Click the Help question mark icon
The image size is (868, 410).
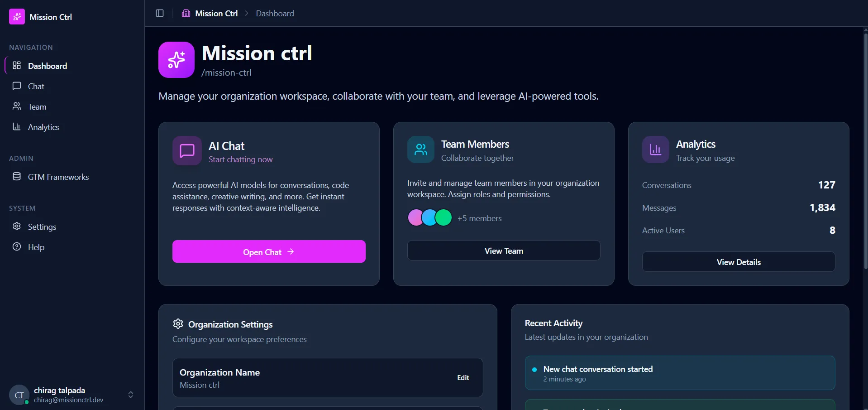(x=16, y=247)
